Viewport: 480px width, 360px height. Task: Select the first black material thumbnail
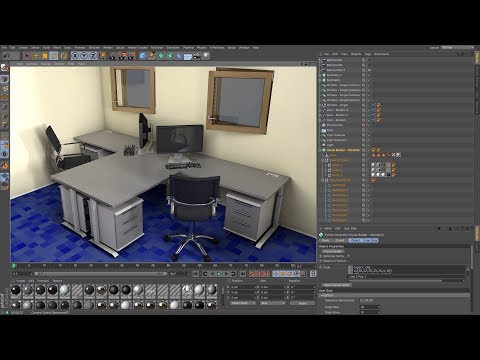(16, 291)
